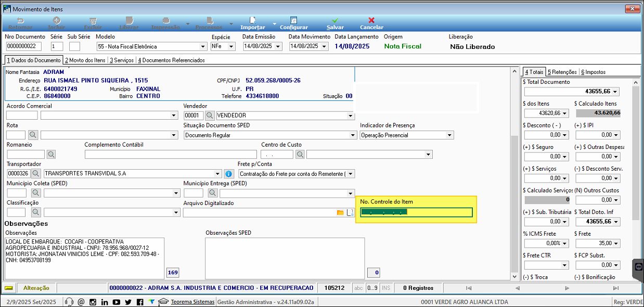The image size is (644, 307).
Task: Expand the Modelo dropdown
Action: click(x=204, y=46)
